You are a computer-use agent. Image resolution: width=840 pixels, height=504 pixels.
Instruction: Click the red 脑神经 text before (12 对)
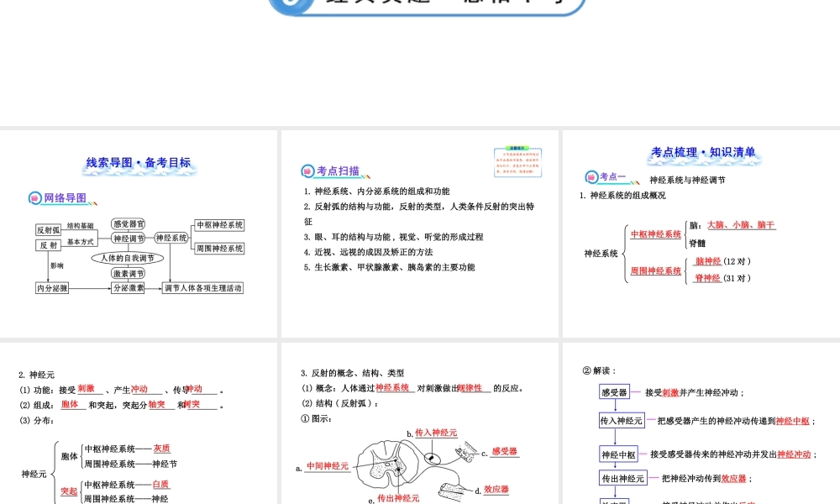(708, 261)
